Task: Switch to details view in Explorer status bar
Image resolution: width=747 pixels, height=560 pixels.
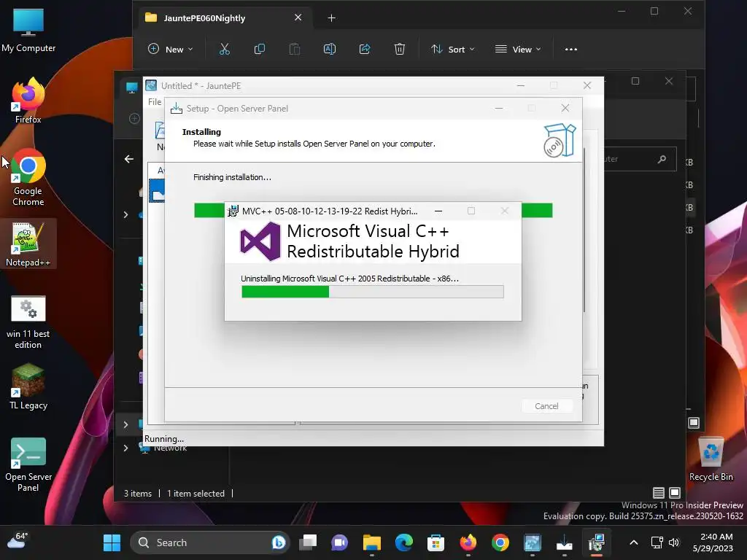Action: point(659,493)
